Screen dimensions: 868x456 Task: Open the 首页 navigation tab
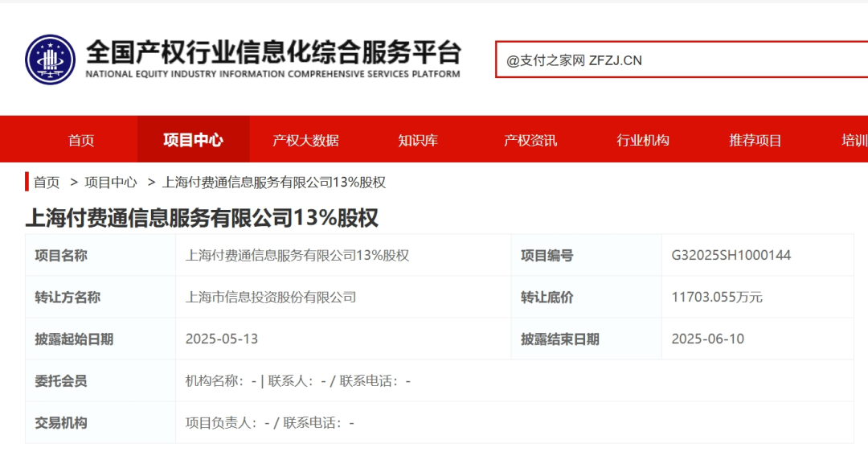[81, 140]
